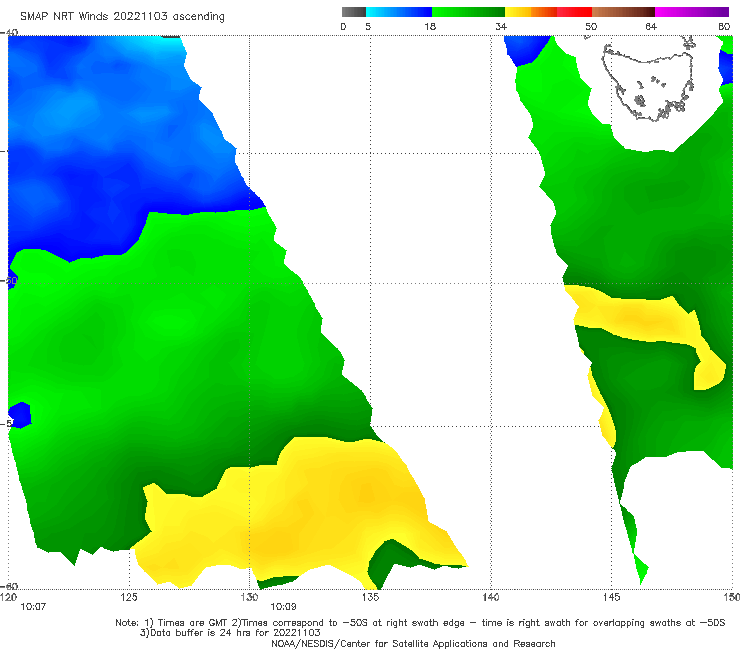Screen dimensions: 740x650
Task: Click the swath time label '10:07'
Action: (x=33, y=607)
